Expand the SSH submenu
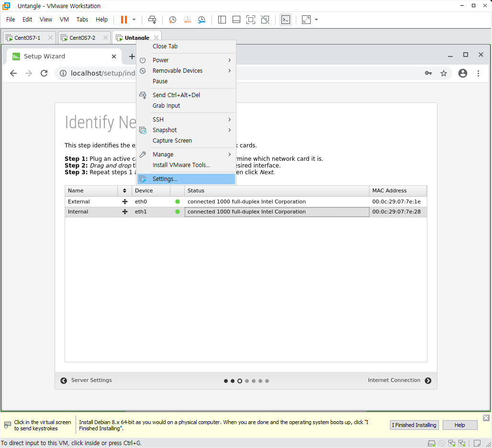Image resolution: width=492 pixels, height=448 pixels. tap(186, 120)
